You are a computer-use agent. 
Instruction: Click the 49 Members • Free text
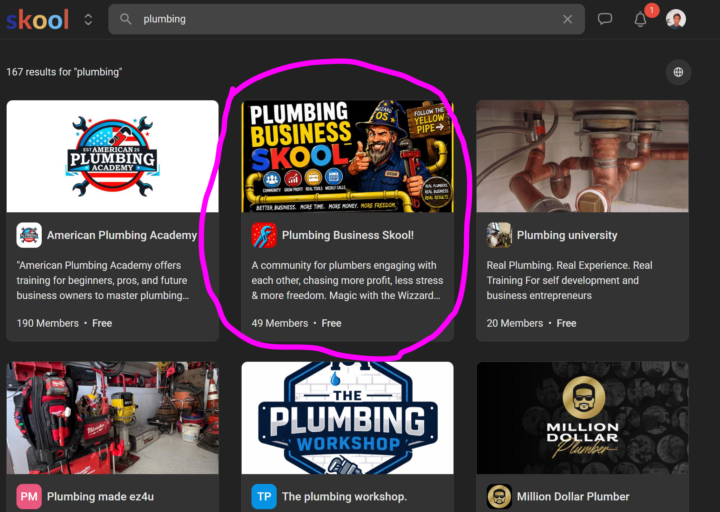tap(296, 323)
